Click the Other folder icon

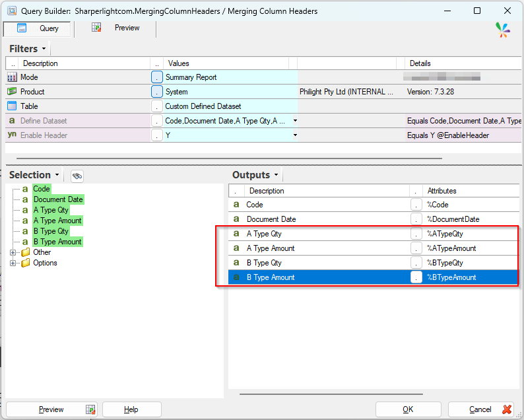(25, 252)
